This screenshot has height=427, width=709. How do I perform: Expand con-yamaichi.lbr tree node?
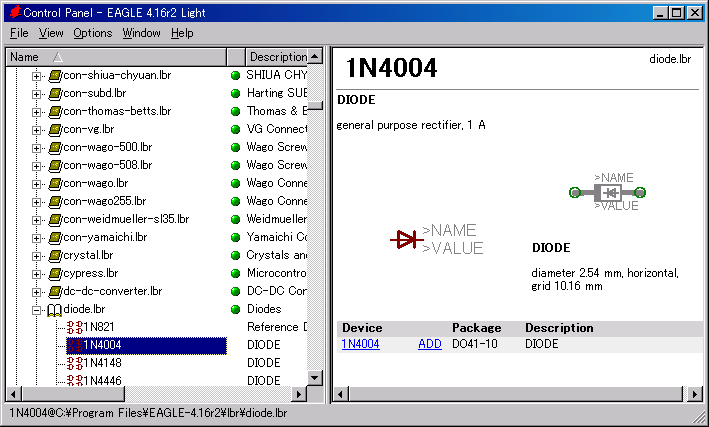coord(36,238)
